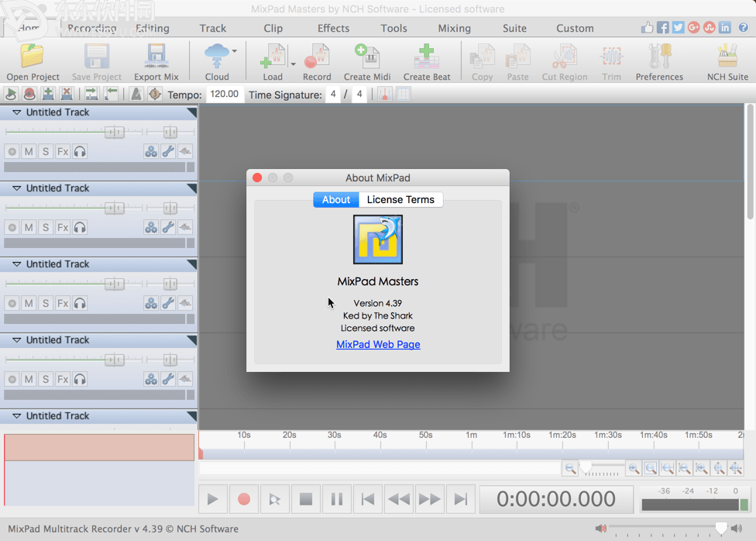The height and width of the screenshot is (541, 756).
Task: Open the MixPad Web Page link
Action: click(378, 344)
